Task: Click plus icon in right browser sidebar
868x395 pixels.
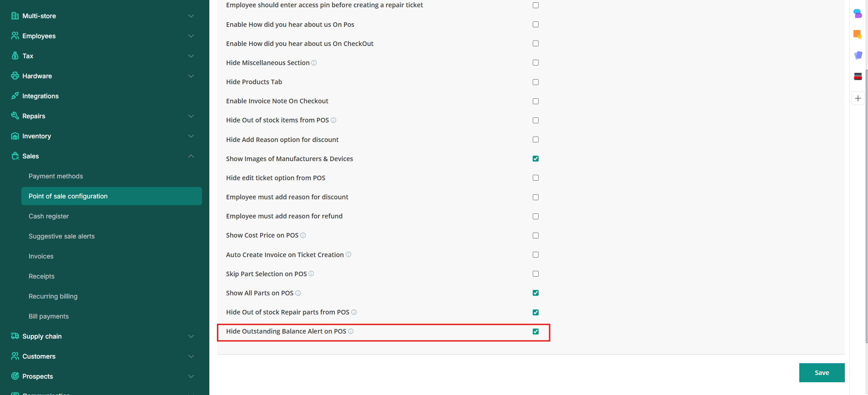Action: coord(858,98)
